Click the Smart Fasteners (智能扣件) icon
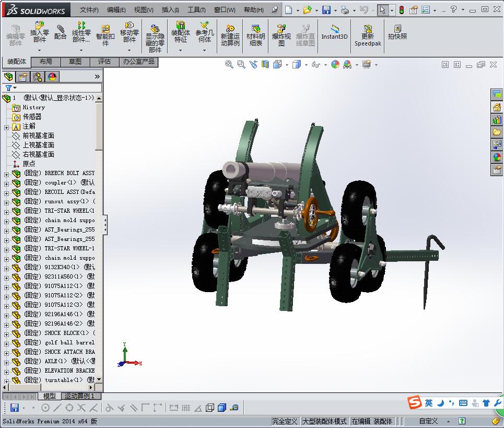Image resolution: width=504 pixels, height=428 pixels. [x=105, y=36]
